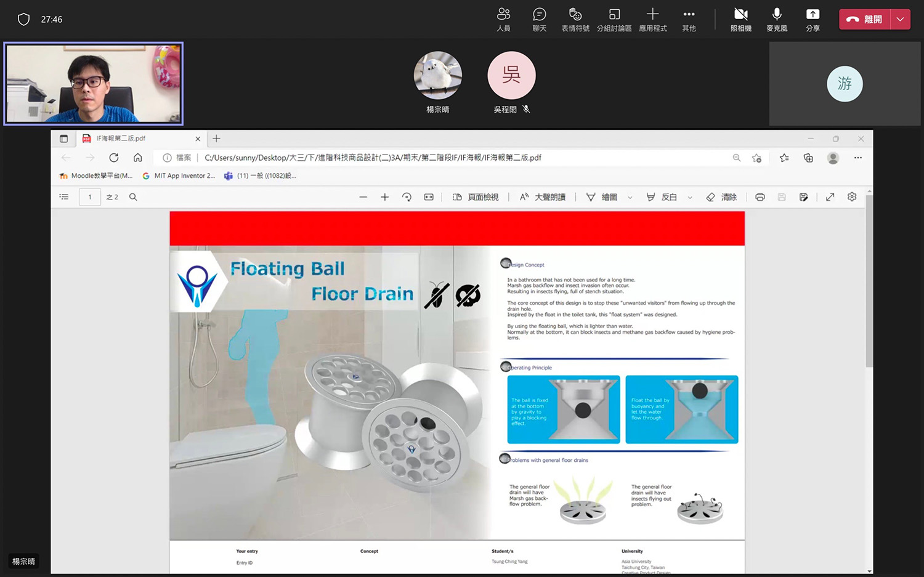Viewport: 924px width, 577px height.
Task: Zoom out the PDF with minus
Action: [363, 197]
